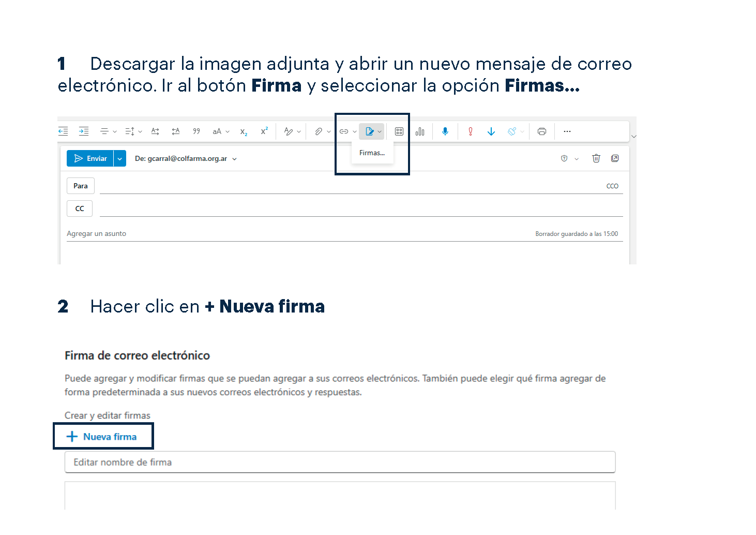Click the Signature (Firma) toolbar icon
Image resolution: width=756 pixels, height=535 pixels.
pyautogui.click(x=369, y=131)
